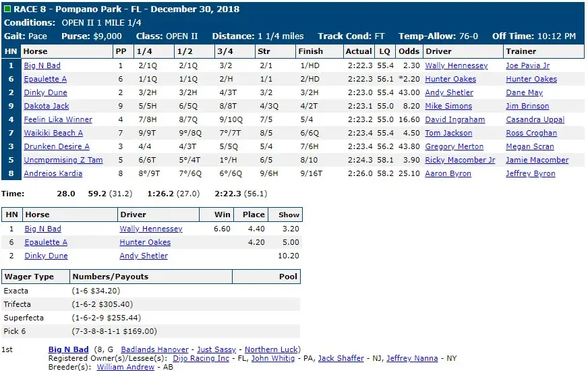Open Wally Hennessey in the payouts table
This screenshot has width=588, height=371.
click(151, 229)
